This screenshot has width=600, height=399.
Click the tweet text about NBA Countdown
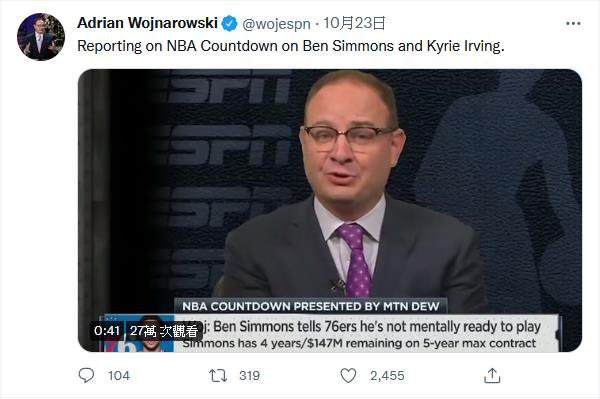291,46
